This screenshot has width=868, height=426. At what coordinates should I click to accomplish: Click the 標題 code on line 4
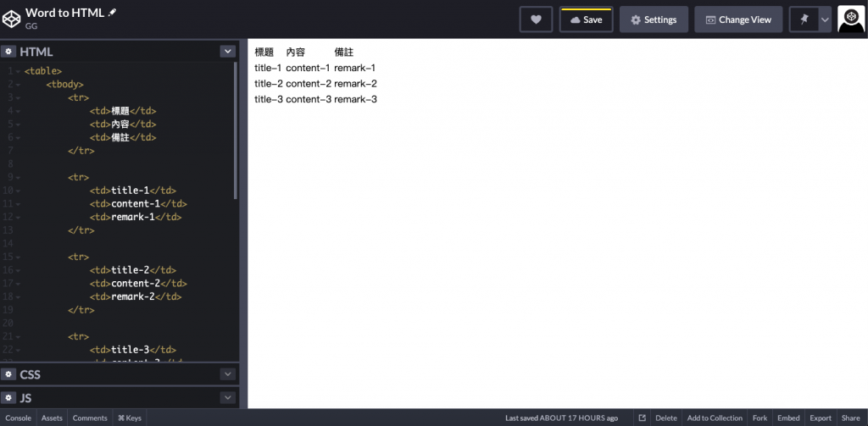tap(120, 111)
